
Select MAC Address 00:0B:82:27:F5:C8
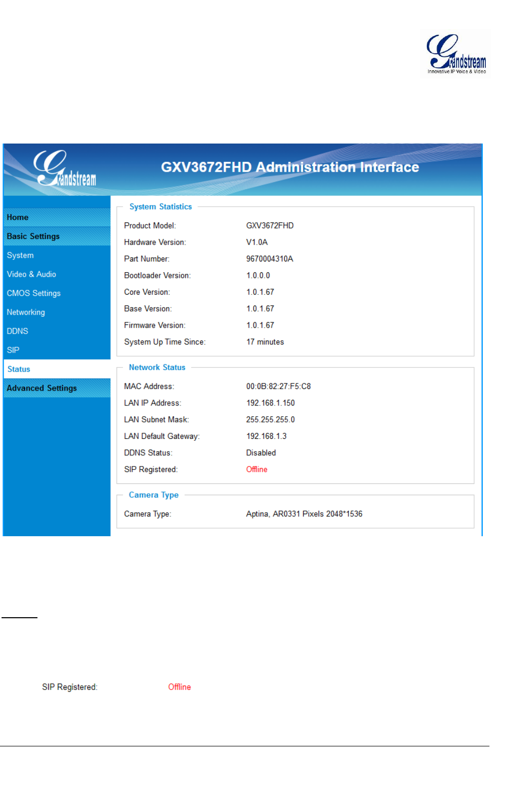279,387
